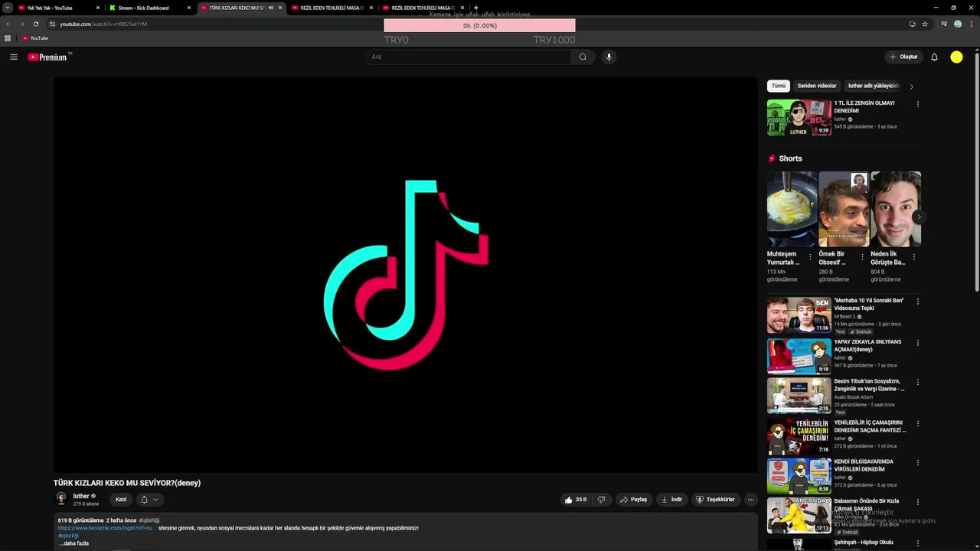Open 'Neden İlk Görüşte' short thumbnail
This screenshot has height=551, width=980.
(896, 209)
